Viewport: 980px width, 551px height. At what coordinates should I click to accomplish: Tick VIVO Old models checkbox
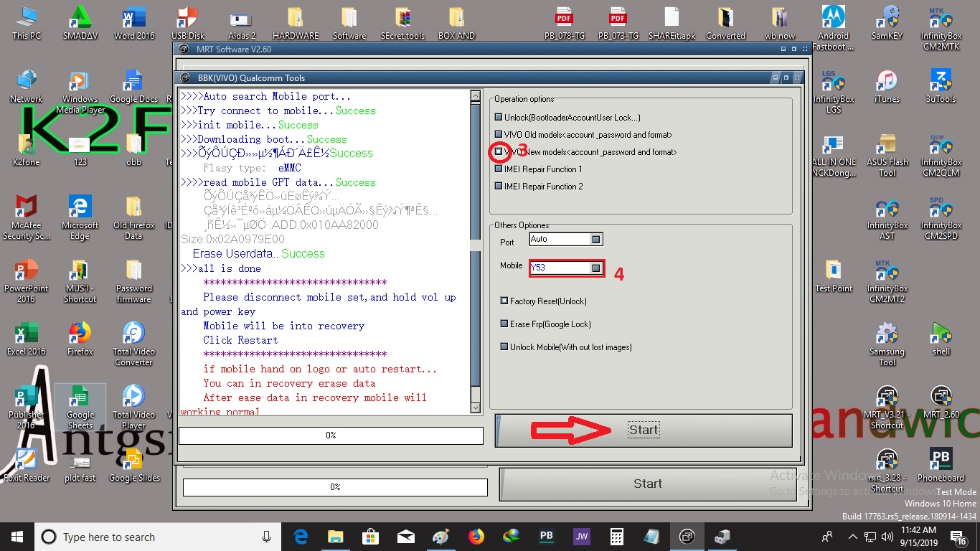499,135
